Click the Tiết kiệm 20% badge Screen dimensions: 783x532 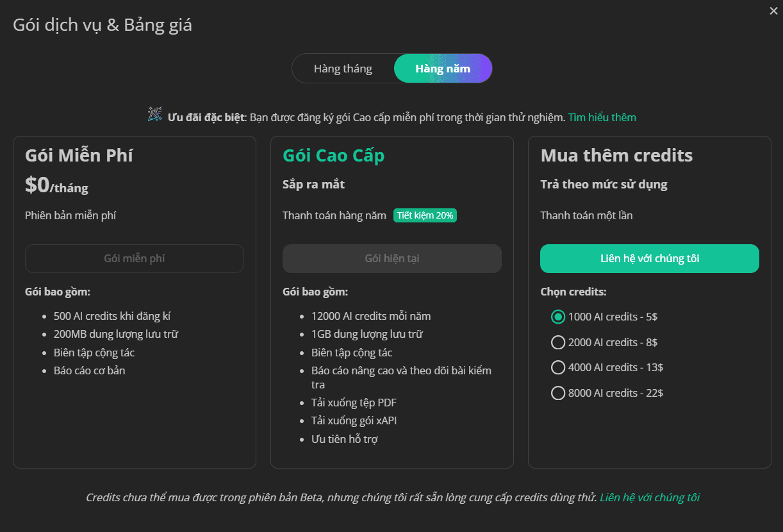coord(425,215)
